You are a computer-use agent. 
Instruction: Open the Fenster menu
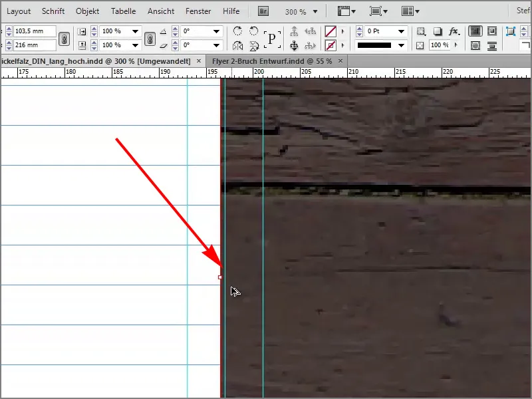click(x=198, y=11)
